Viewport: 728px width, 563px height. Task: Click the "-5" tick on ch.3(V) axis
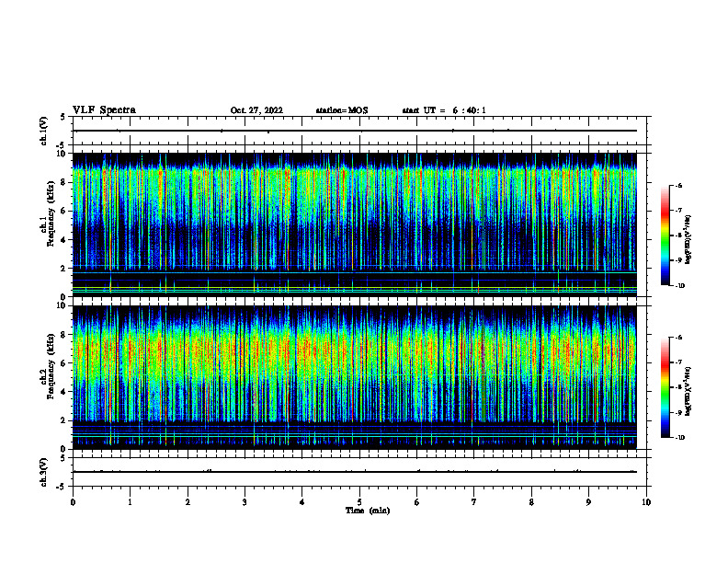pyautogui.click(x=61, y=487)
